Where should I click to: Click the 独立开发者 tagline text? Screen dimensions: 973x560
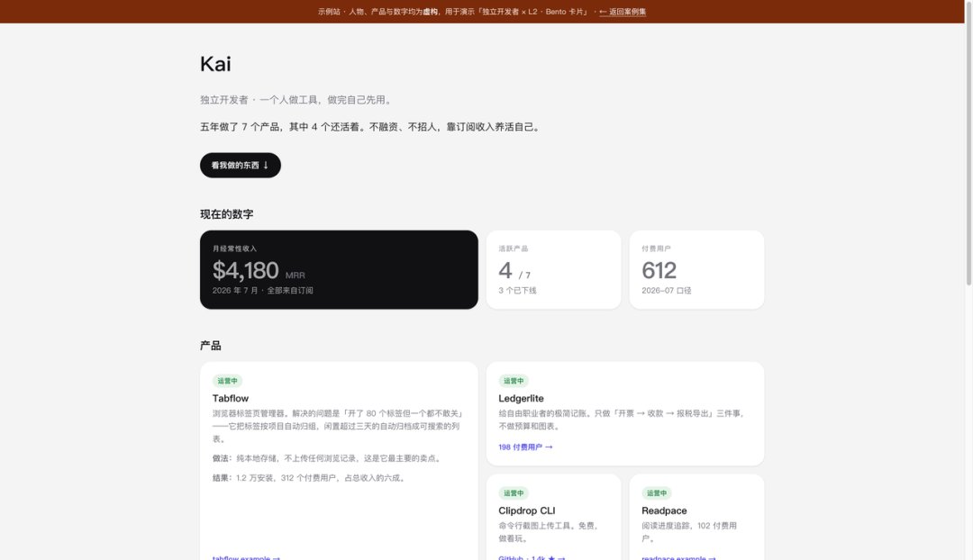297,100
